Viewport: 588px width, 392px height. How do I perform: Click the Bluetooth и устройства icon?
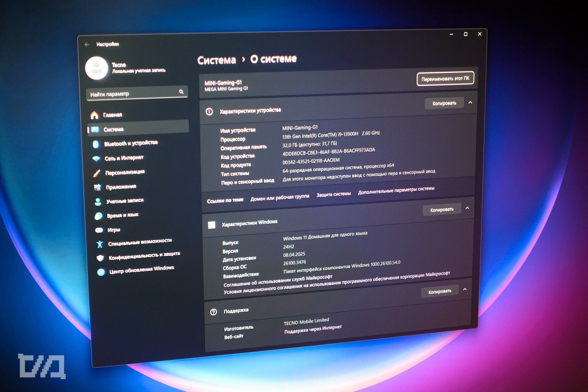96,144
